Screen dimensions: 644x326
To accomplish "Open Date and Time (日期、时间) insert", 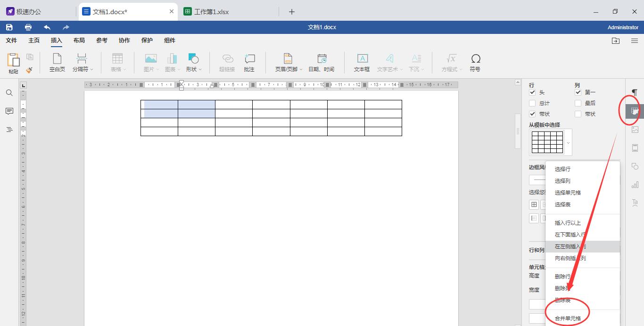I will [x=321, y=63].
